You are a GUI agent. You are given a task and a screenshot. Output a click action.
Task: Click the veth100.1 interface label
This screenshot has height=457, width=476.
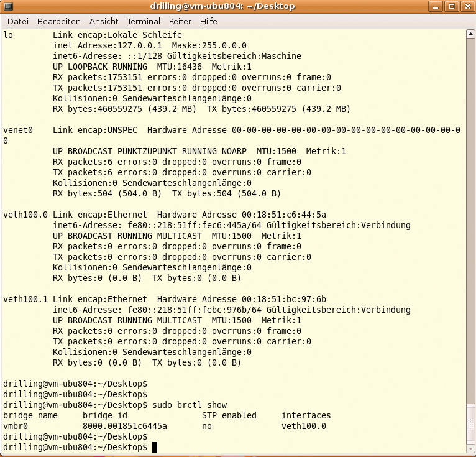point(25,299)
